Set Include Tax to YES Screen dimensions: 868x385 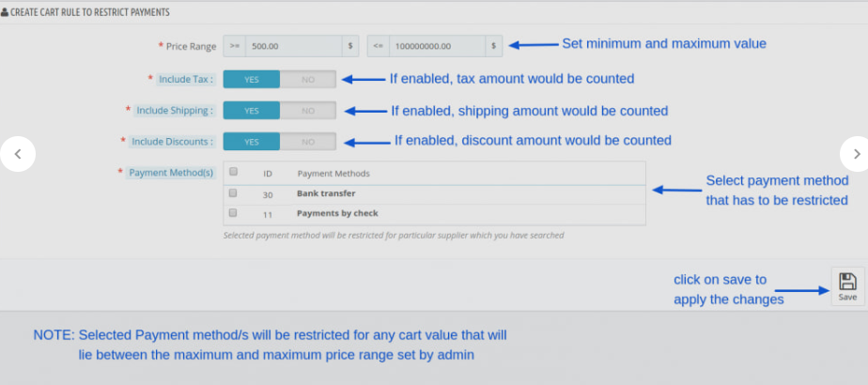(x=251, y=80)
